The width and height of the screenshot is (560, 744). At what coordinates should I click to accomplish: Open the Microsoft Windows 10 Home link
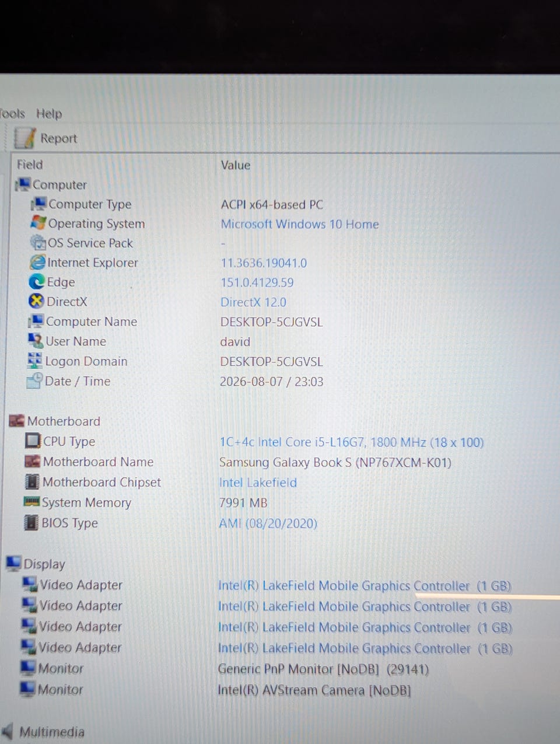click(x=300, y=224)
